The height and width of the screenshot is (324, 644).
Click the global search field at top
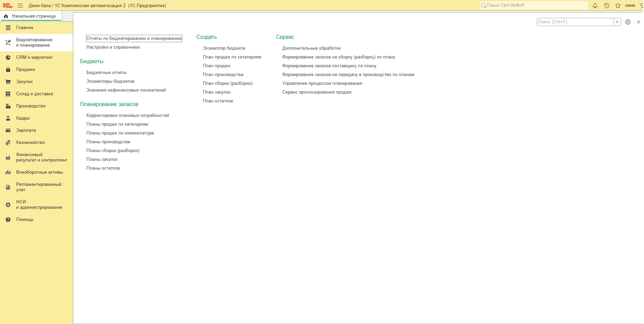pos(534,5)
